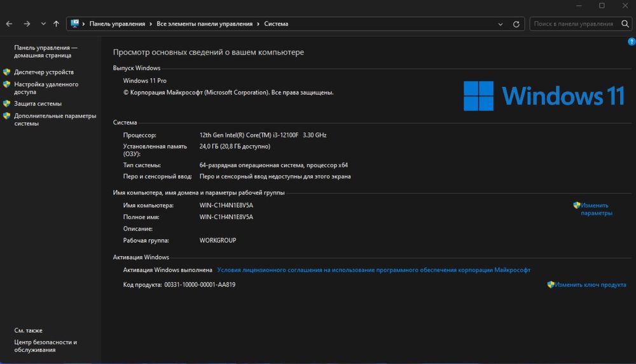The width and height of the screenshot is (636, 364).
Task: Open 'Настройка удаленного доступа' link
Action: (x=46, y=88)
